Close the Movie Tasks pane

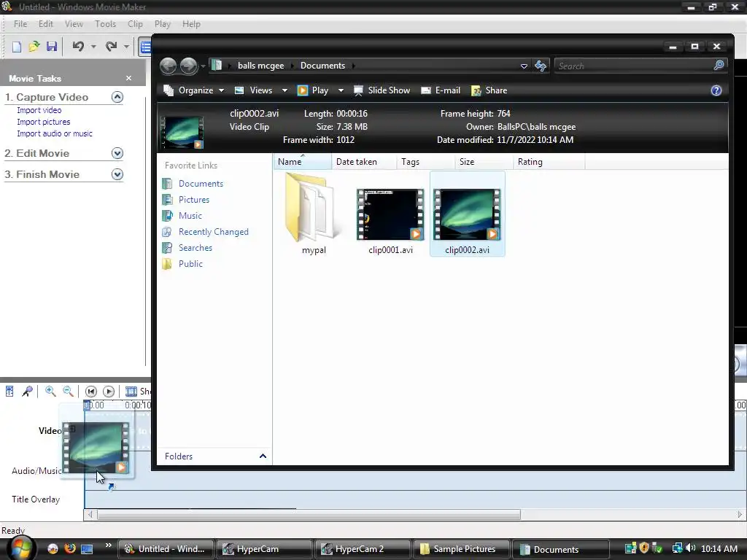click(x=128, y=78)
